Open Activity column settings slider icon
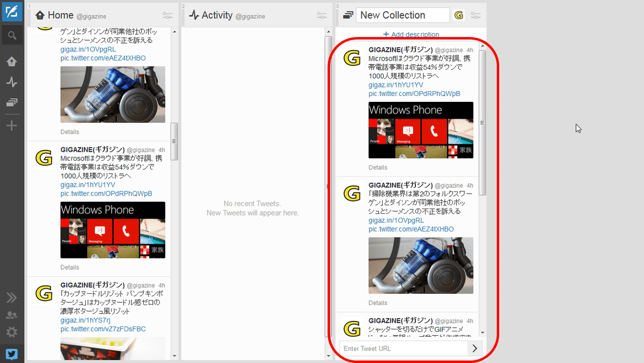This screenshot has height=363, width=644. click(321, 16)
